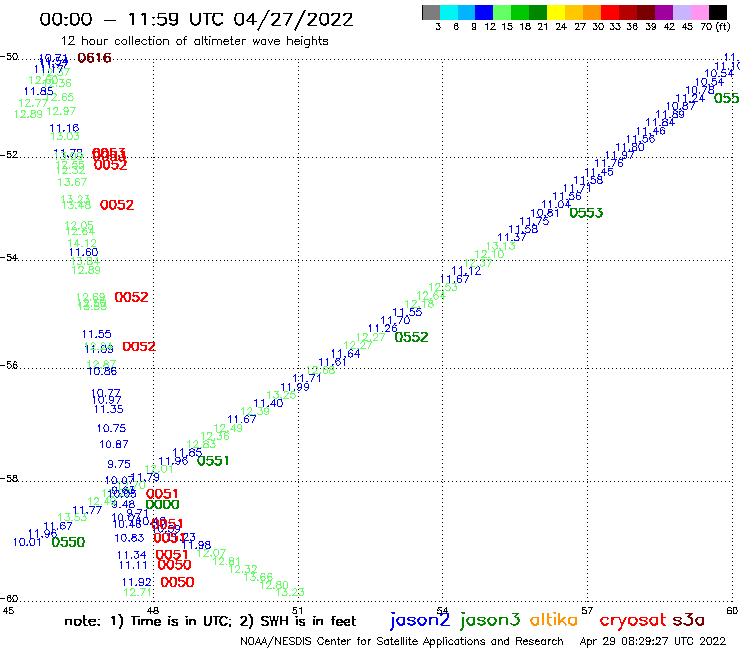Screen dimensions: 740x650
Task: Click the '11.92' wave height value
Action: point(137,582)
